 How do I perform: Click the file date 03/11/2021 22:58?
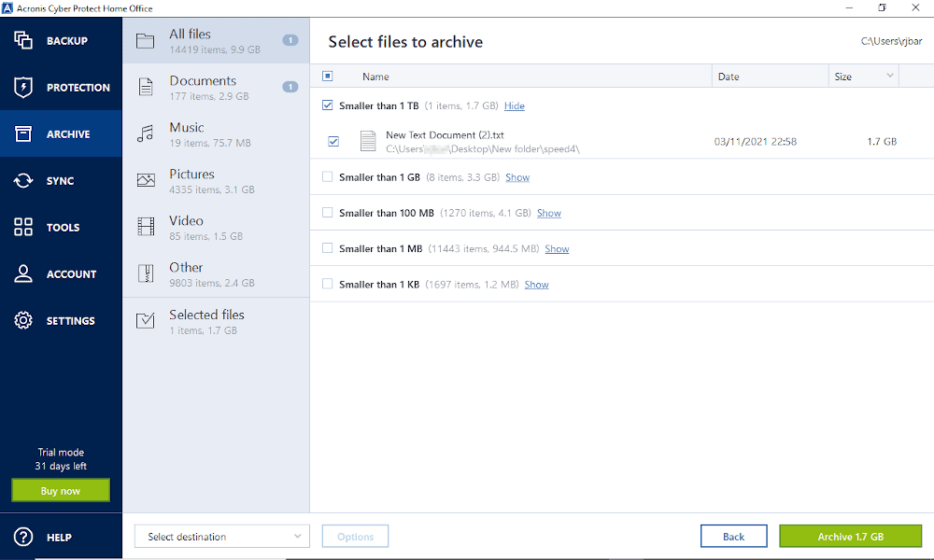pos(756,142)
